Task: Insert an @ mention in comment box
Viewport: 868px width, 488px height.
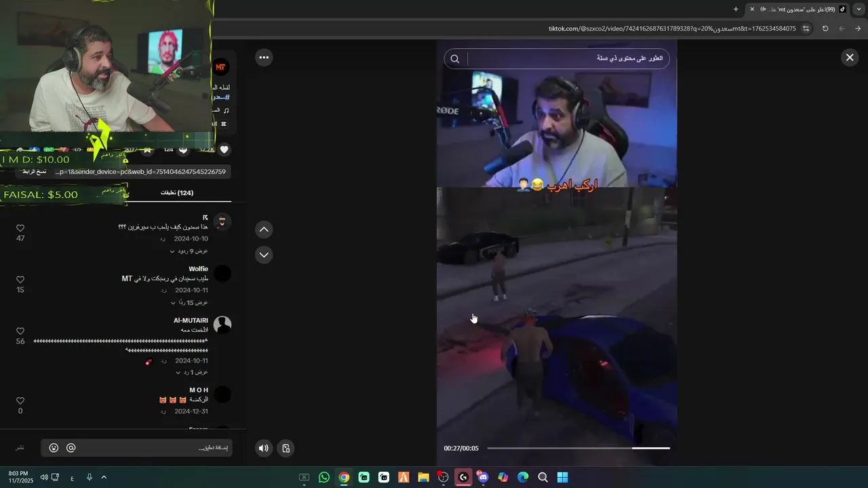Action: point(71,448)
